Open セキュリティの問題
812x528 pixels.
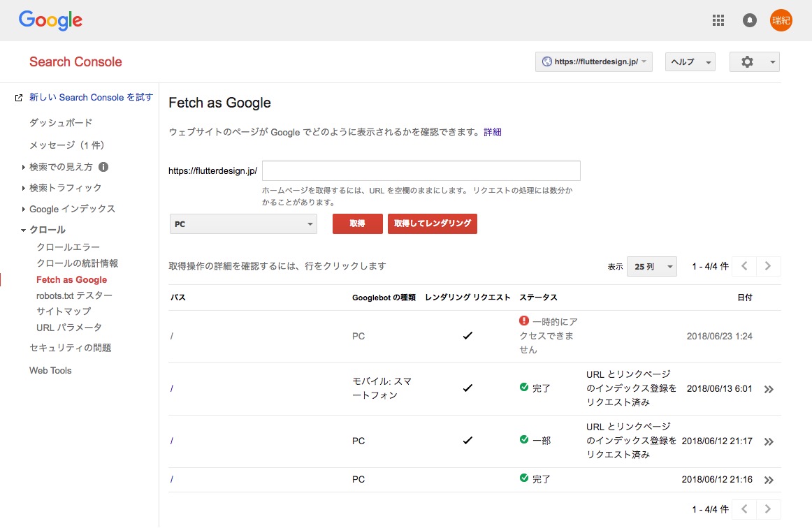(71, 348)
